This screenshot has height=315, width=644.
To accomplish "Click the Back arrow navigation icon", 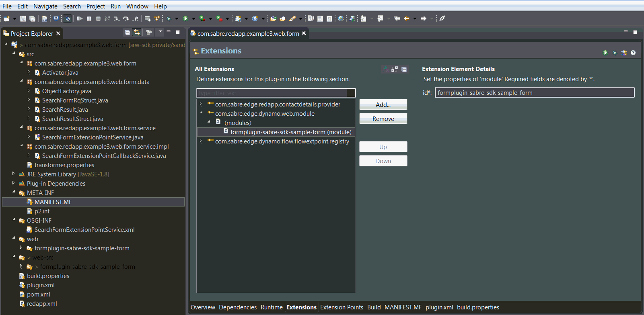I will point(407,18).
